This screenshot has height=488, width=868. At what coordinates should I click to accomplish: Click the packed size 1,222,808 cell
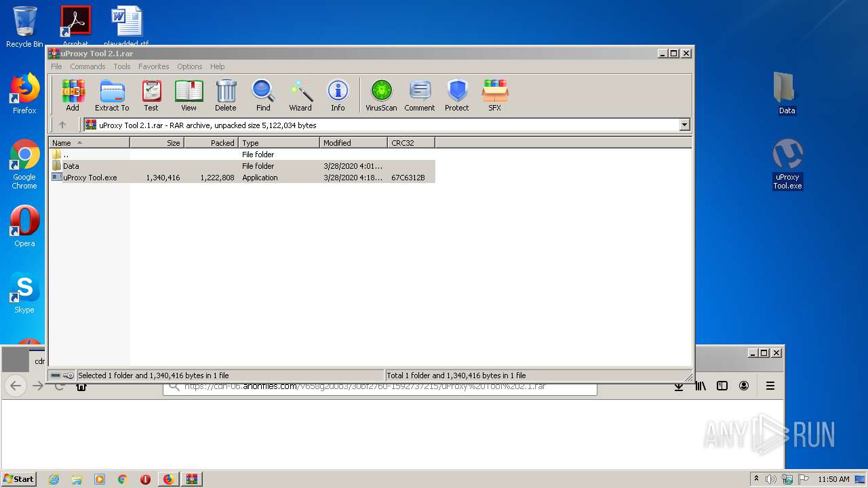217,178
